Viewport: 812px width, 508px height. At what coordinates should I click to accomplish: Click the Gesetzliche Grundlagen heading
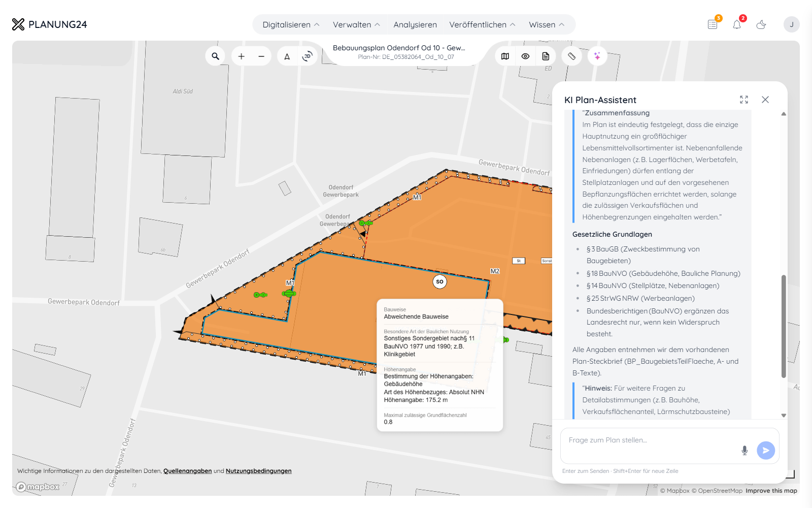(612, 234)
